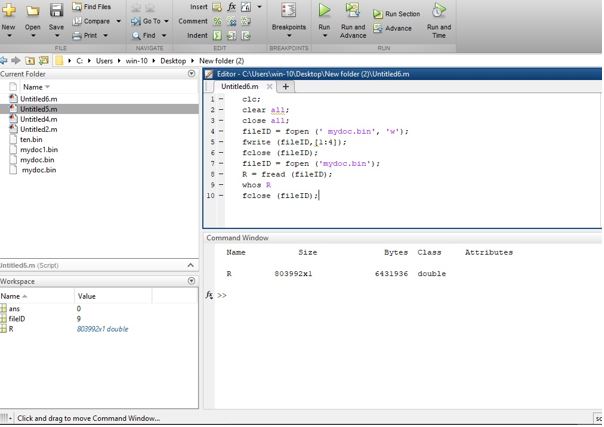Click the Run button in the toolbar

(324, 11)
